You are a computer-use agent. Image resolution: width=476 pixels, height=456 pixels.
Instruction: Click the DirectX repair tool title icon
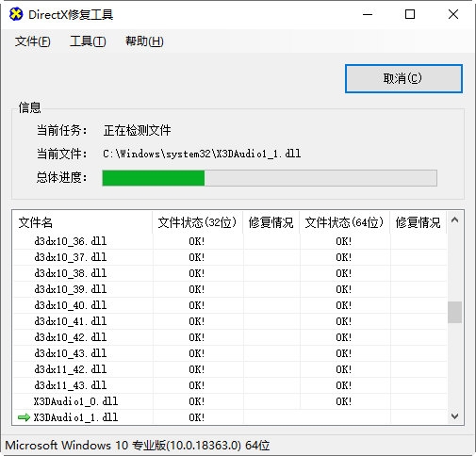pyautogui.click(x=16, y=14)
